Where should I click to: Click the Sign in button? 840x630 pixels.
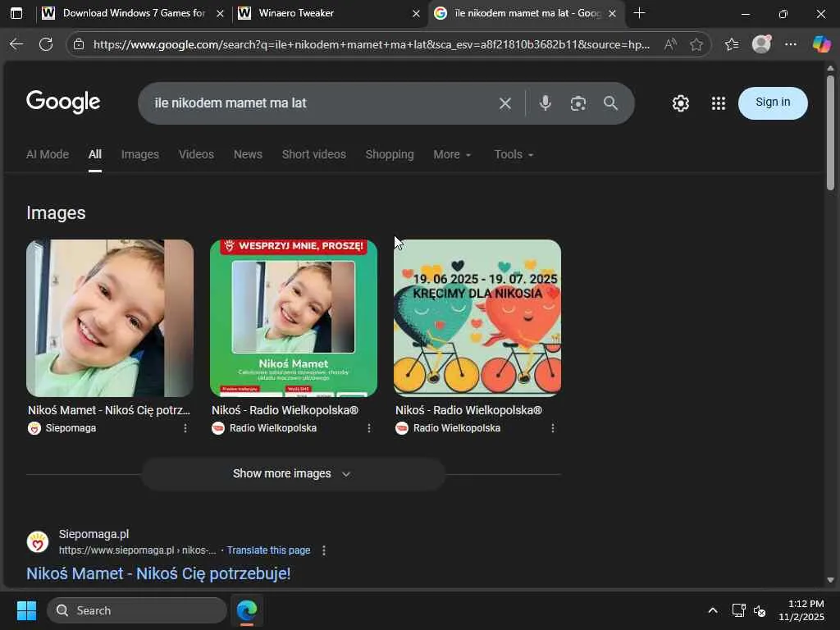coord(773,103)
